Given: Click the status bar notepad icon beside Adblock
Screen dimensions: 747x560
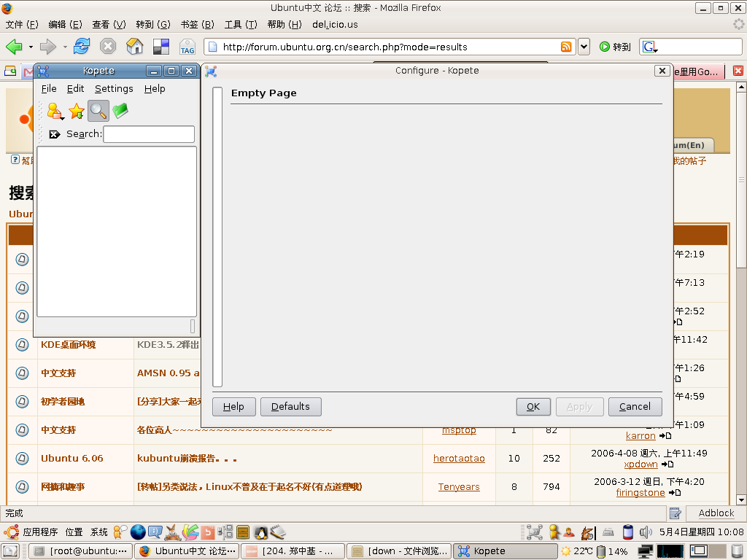Looking at the screenshot, I should 675,513.
